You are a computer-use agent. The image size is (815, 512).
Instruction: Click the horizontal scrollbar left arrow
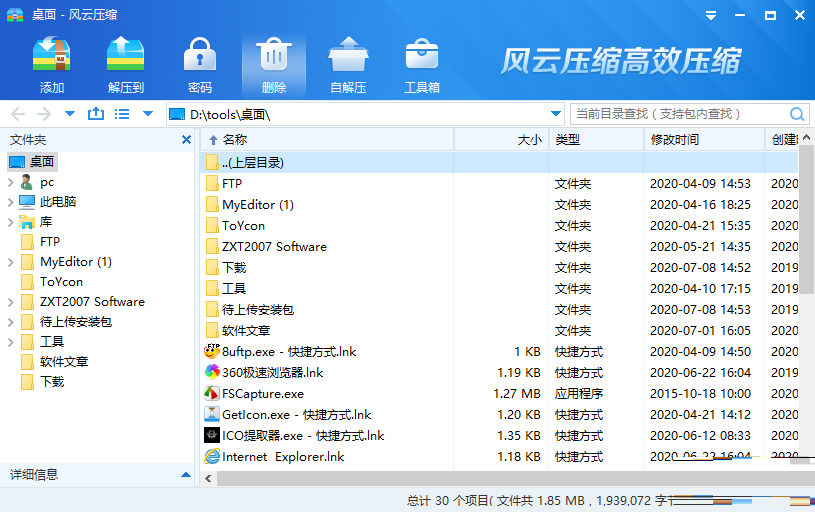[208, 478]
